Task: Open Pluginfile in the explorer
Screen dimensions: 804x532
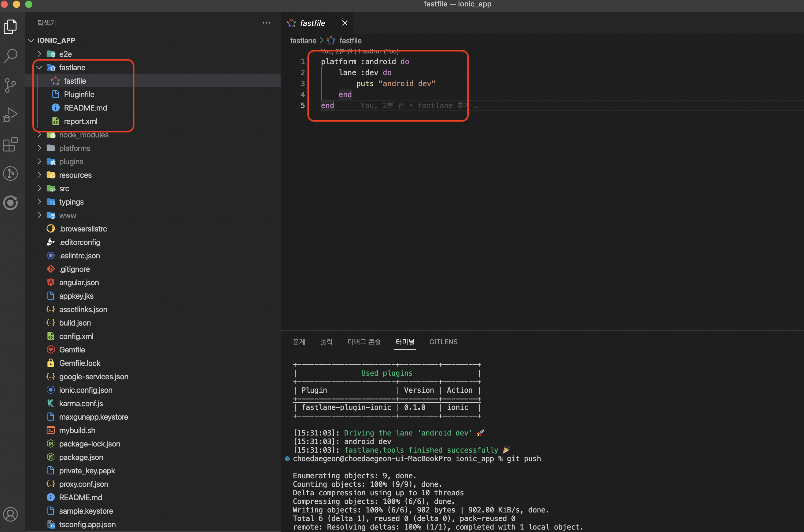Action: pyautogui.click(x=79, y=94)
